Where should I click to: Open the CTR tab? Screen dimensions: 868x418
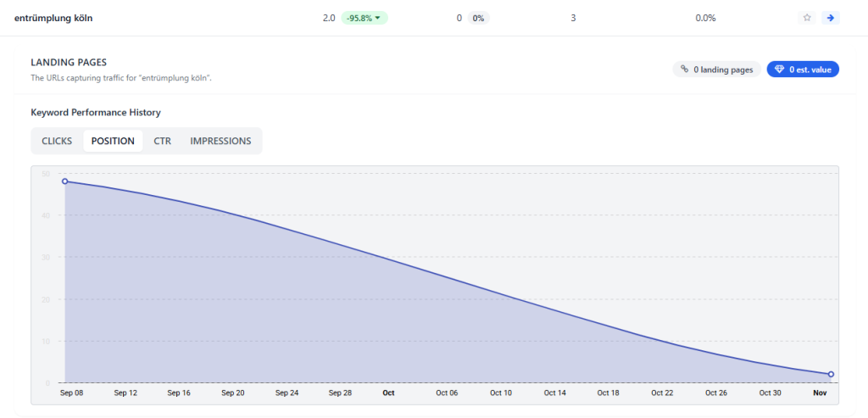[x=162, y=141]
